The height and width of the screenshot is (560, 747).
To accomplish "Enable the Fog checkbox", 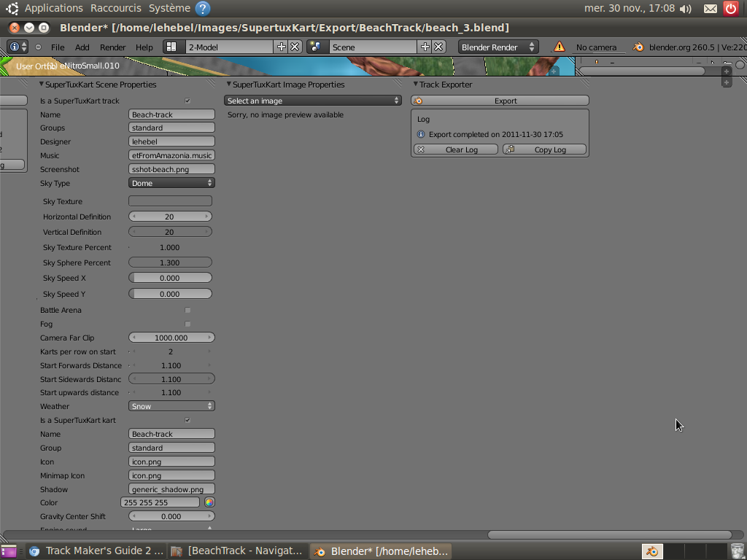I will tap(187, 324).
